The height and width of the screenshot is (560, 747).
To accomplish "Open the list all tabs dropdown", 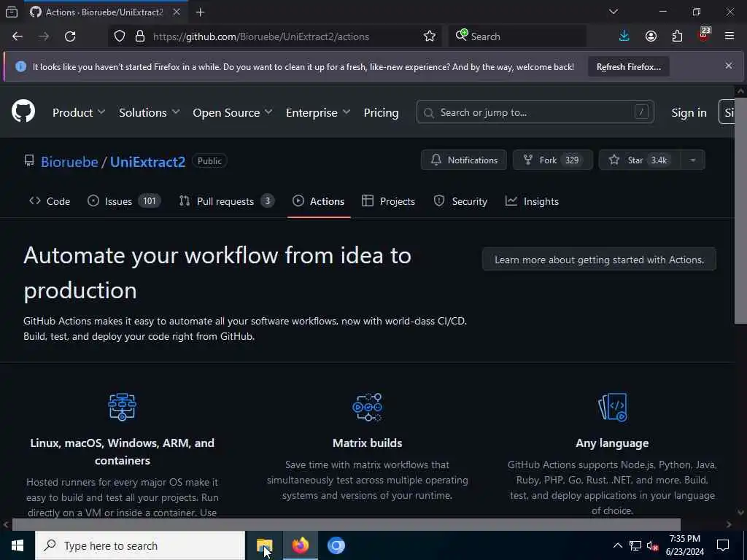I will [613, 12].
